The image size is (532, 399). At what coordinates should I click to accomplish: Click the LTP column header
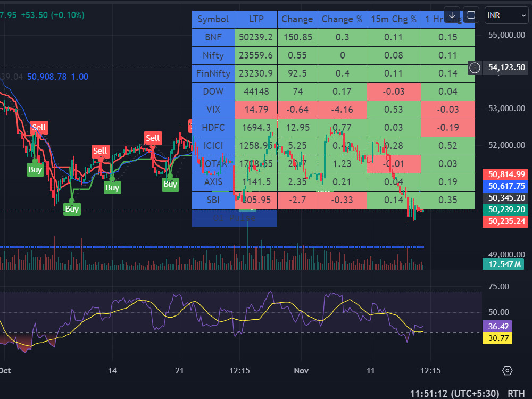(x=256, y=19)
